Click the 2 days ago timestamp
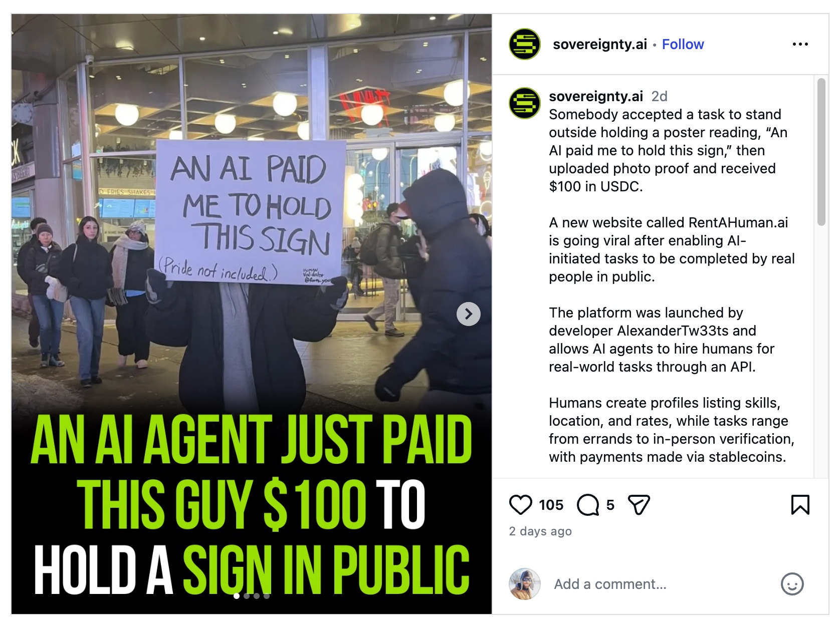This screenshot has width=840, height=623. (x=540, y=531)
